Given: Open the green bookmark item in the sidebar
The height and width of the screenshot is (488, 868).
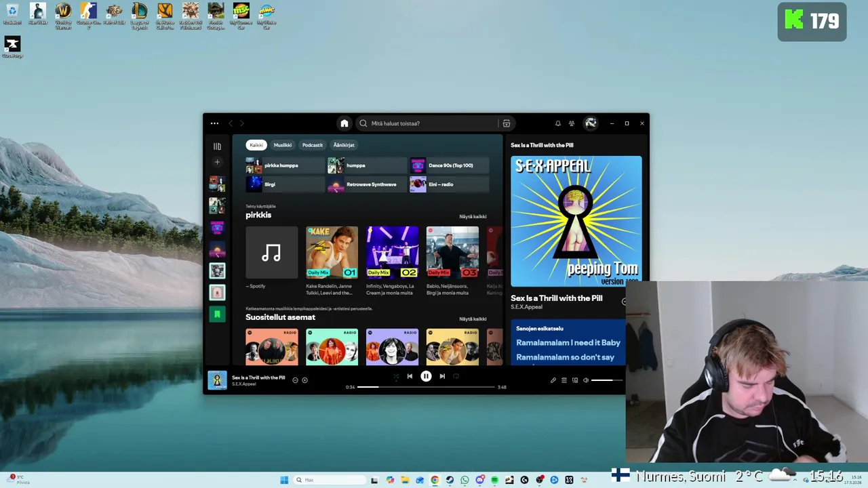Looking at the screenshot, I should tap(217, 314).
